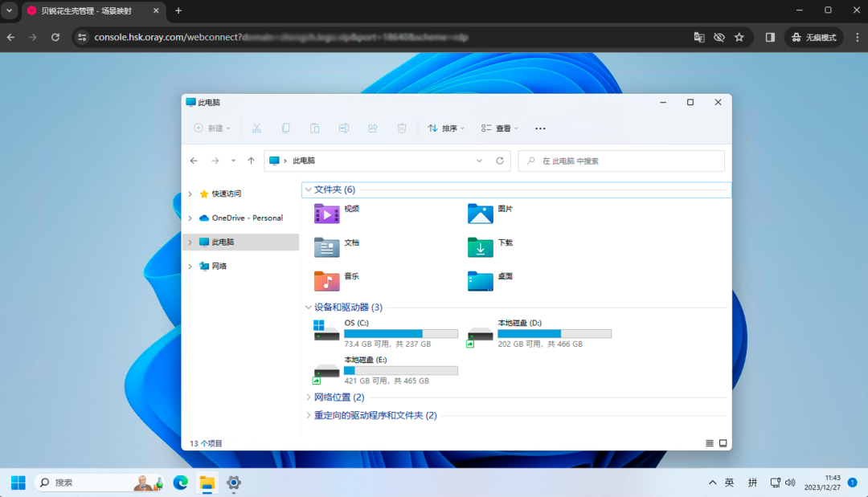Click the Copy icon in Explorer toolbar
The image size is (868, 497).
point(285,128)
